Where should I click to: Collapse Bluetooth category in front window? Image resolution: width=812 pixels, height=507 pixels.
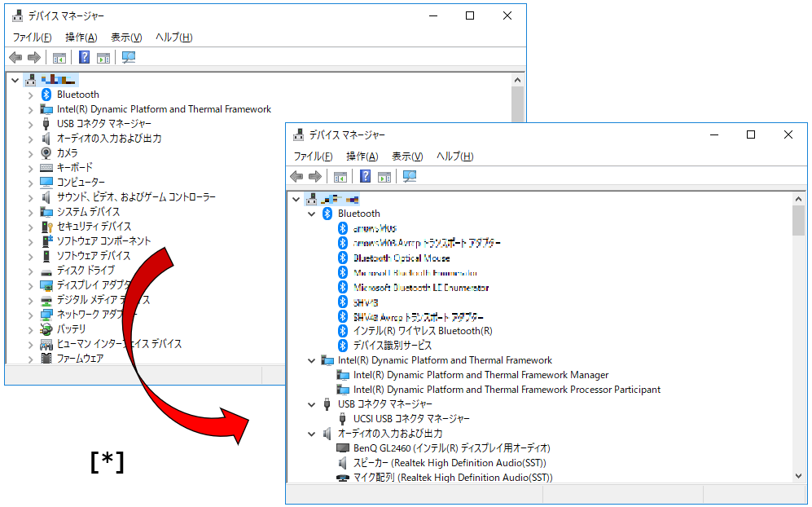tap(312, 214)
